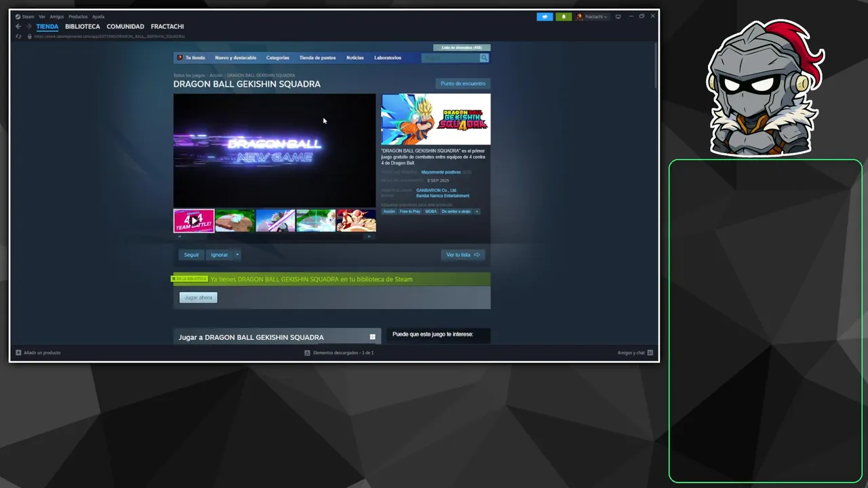Select fourth screenshot thumbnail
The height and width of the screenshot is (488, 868).
point(316,221)
